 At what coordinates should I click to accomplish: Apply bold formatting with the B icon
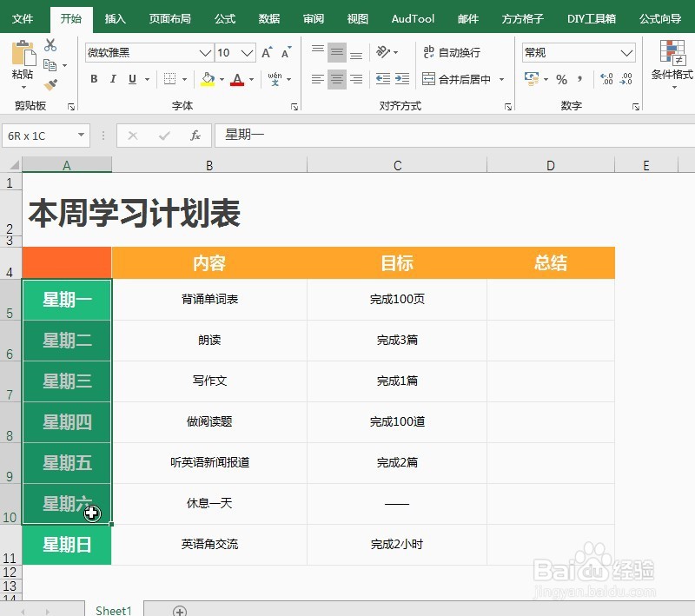(94, 78)
